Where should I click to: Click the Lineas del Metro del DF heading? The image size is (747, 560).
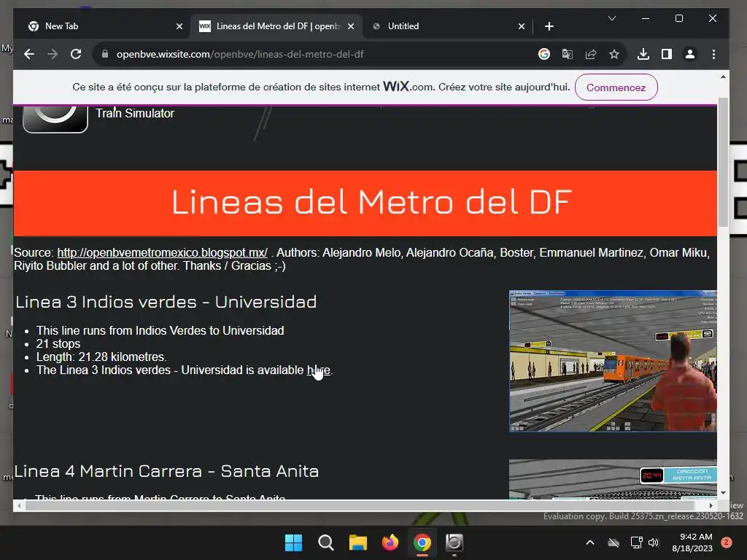point(371,203)
